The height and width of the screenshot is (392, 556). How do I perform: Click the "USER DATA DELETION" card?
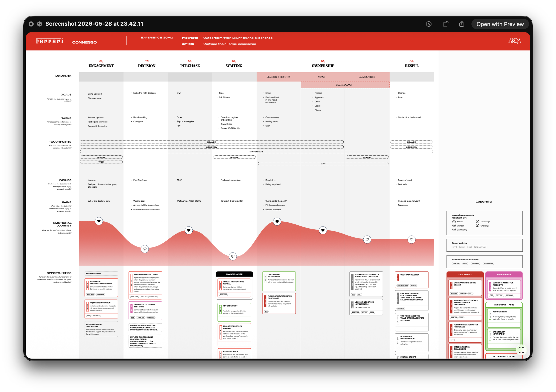pyautogui.click(x=412, y=280)
